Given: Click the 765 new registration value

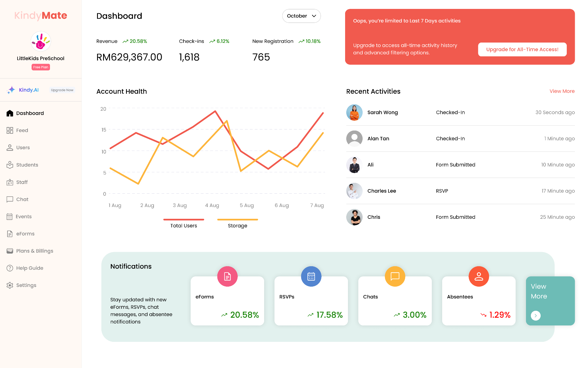Looking at the screenshot, I should point(261,57).
